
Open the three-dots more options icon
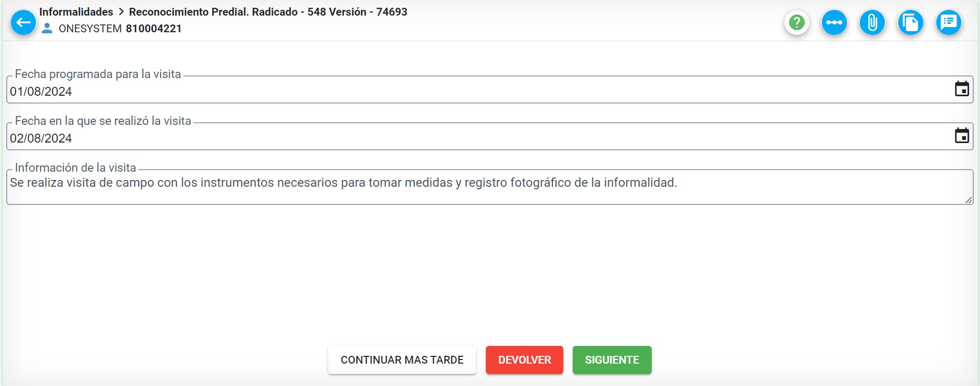point(834,22)
